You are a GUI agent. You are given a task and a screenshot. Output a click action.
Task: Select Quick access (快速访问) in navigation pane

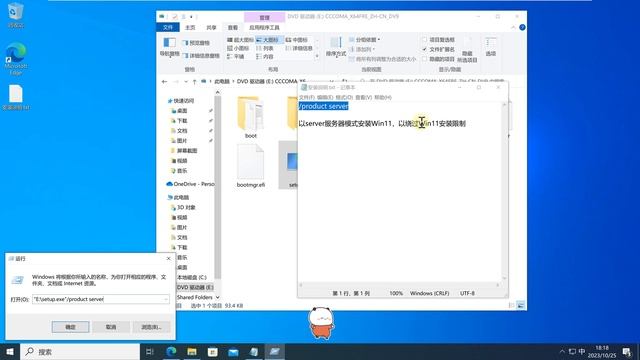pos(180,101)
